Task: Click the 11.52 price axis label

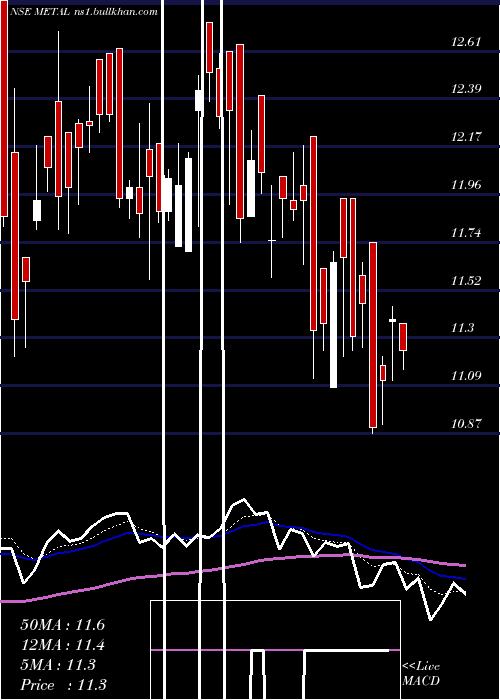Action: pyautogui.click(x=466, y=281)
